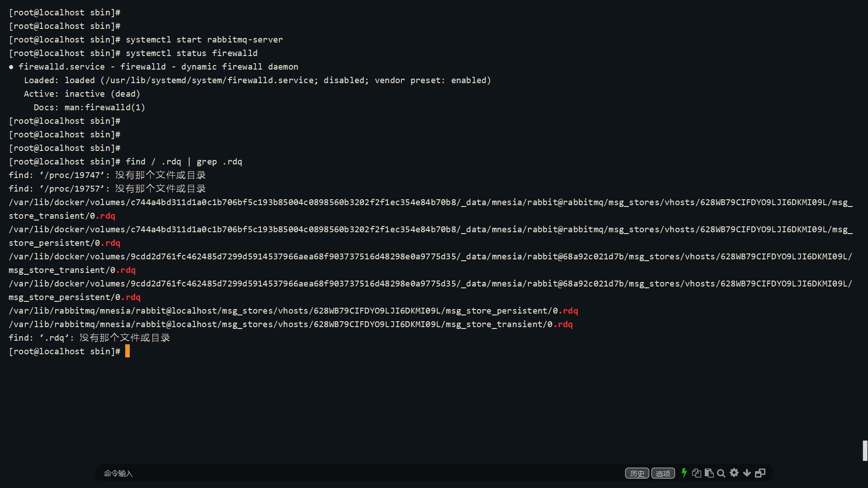Click the 'msg_store_persistent/0.rdq' wrapped line
868x488 pixels.
[75, 297]
